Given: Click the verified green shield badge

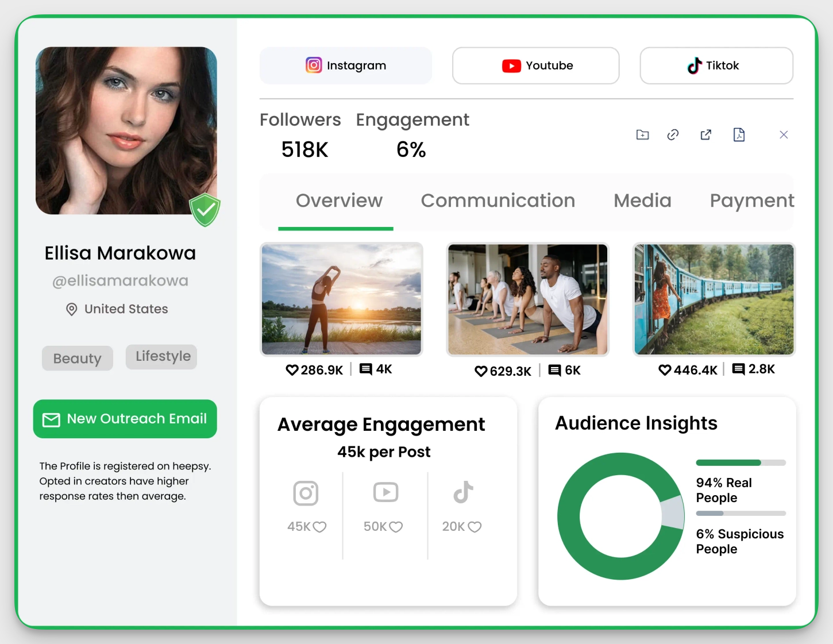Looking at the screenshot, I should (x=205, y=210).
